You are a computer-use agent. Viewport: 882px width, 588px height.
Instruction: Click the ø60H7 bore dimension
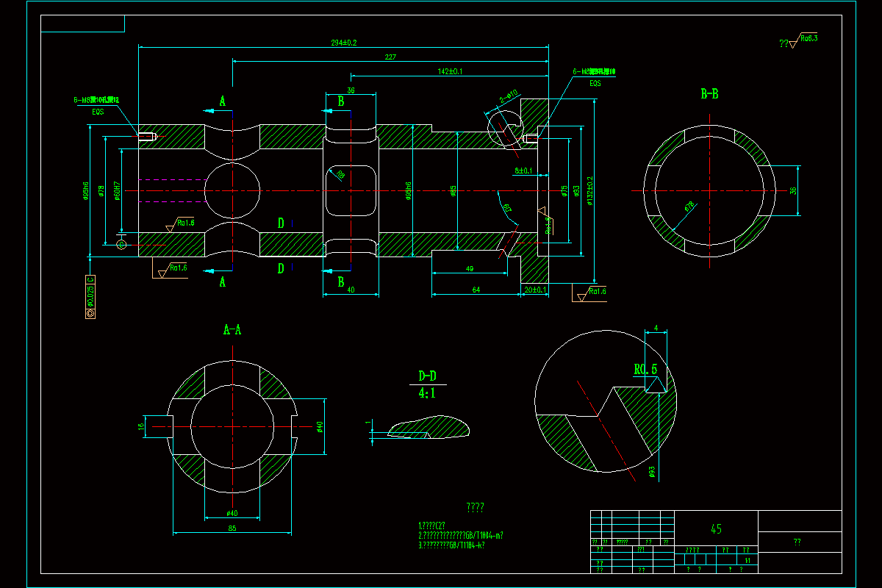coord(117,191)
